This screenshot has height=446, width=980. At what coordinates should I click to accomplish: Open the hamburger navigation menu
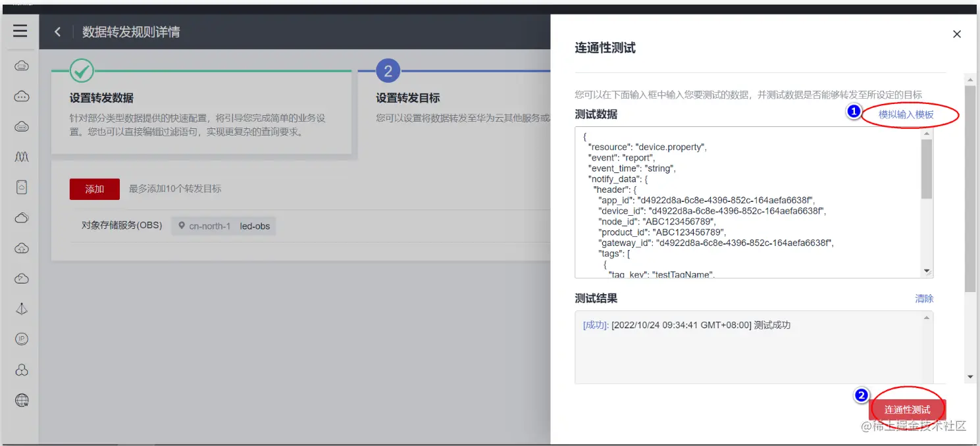(20, 31)
